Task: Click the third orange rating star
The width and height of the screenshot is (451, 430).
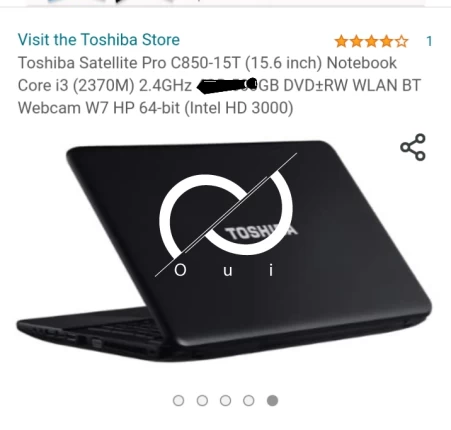Action: point(372,42)
